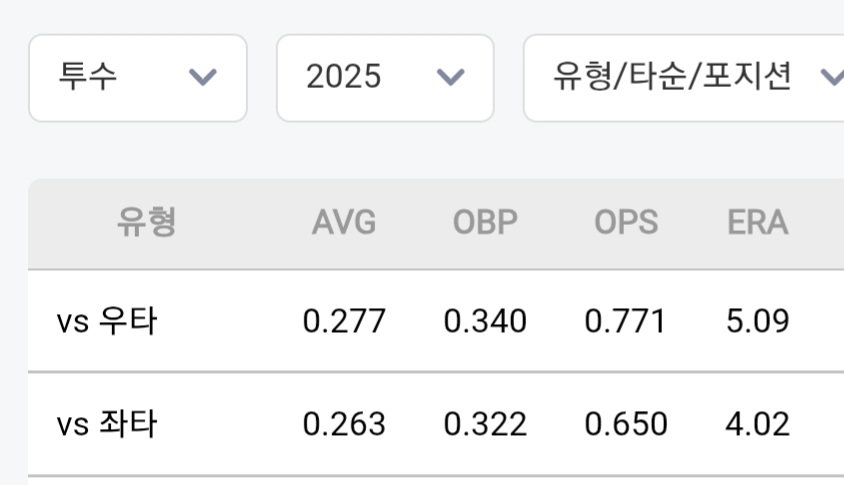Click the 유형 column header
844x485 pixels.
[x=146, y=222]
